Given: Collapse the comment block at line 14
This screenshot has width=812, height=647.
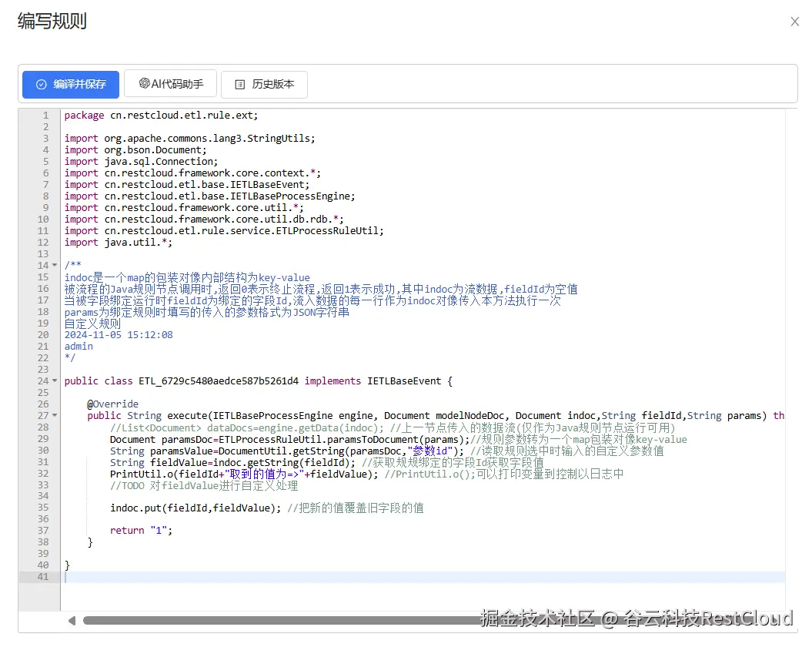Looking at the screenshot, I should 55,266.
